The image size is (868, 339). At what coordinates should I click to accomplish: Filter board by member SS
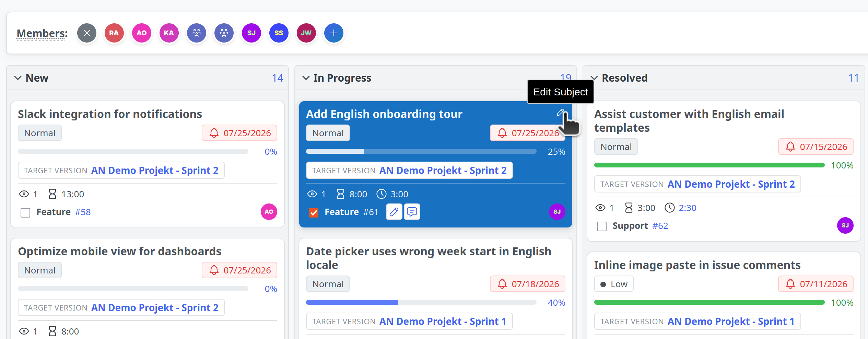click(279, 33)
